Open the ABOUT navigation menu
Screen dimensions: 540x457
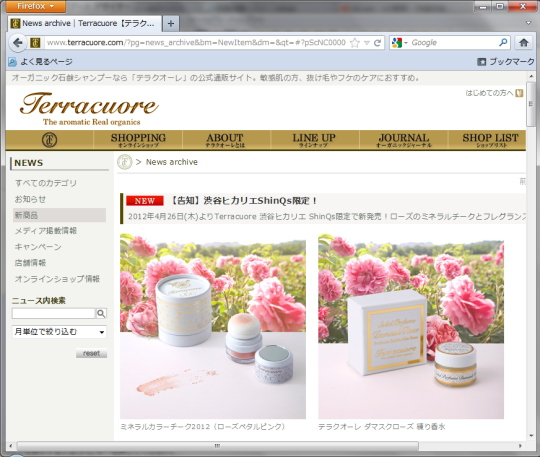point(225,140)
